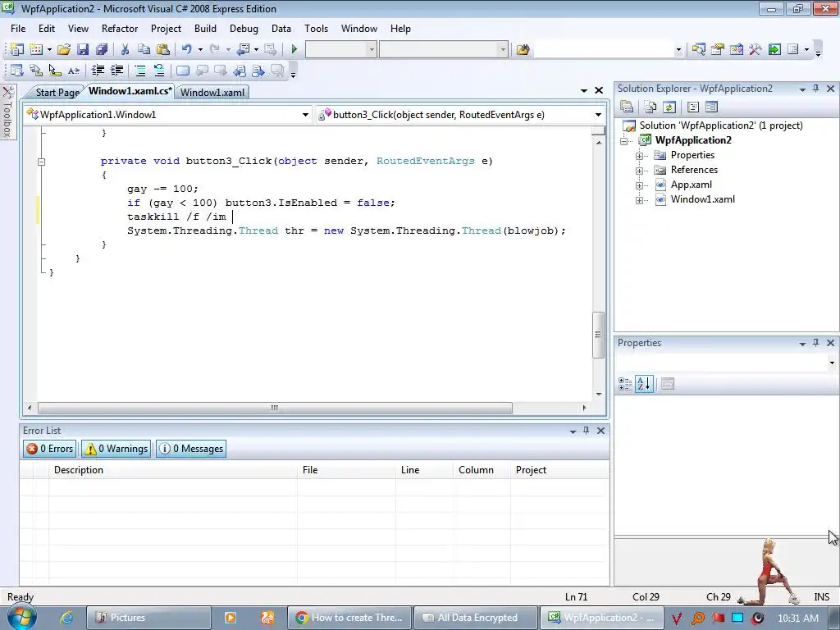This screenshot has width=840, height=630.
Task: Open the Toolbox side panel tab
Action: [x=7, y=112]
